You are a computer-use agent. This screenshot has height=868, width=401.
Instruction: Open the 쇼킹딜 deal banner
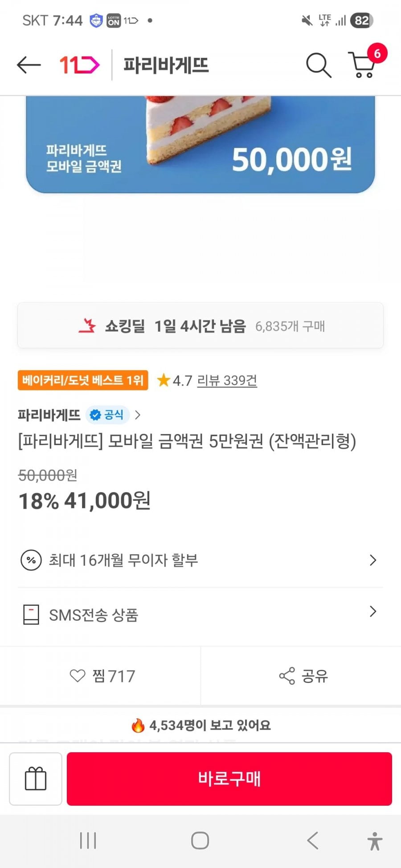point(200,326)
